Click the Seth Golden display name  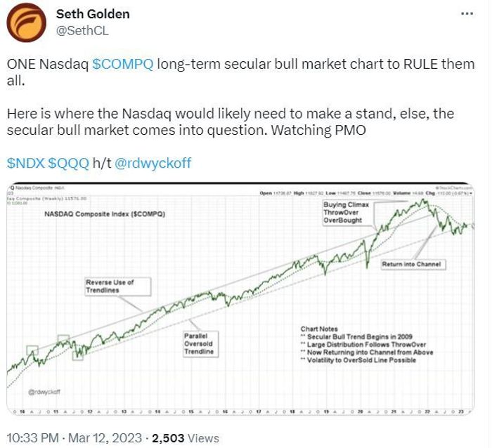point(93,14)
